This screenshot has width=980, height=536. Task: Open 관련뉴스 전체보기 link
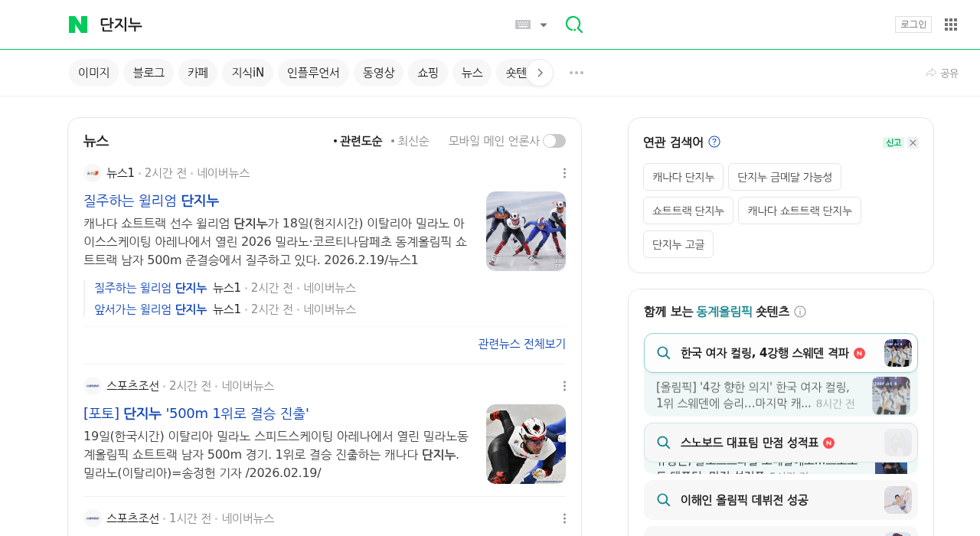point(522,343)
